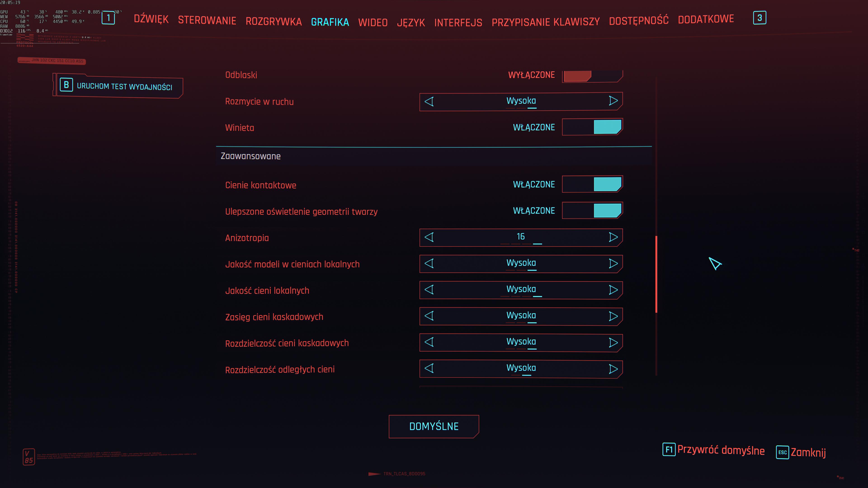Viewport: 868px width, 488px height.
Task: Toggle Ulepszone oświetlenie geometrii twarzy switch
Action: point(592,211)
